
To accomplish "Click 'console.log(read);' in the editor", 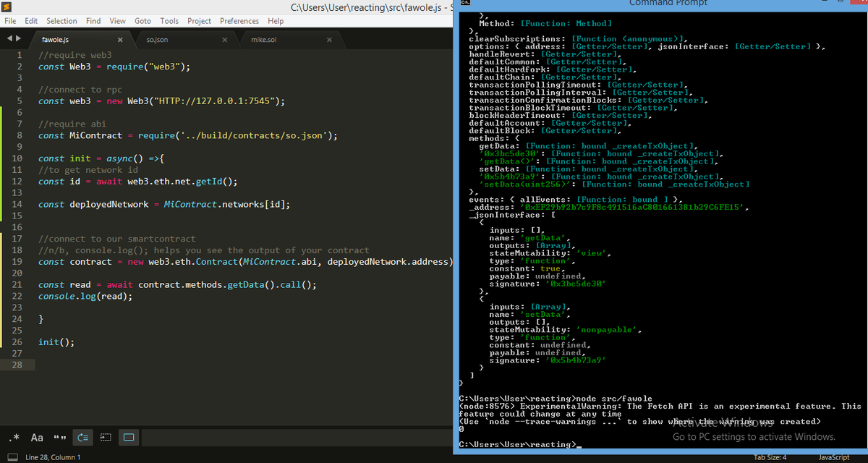I will 85,297.
